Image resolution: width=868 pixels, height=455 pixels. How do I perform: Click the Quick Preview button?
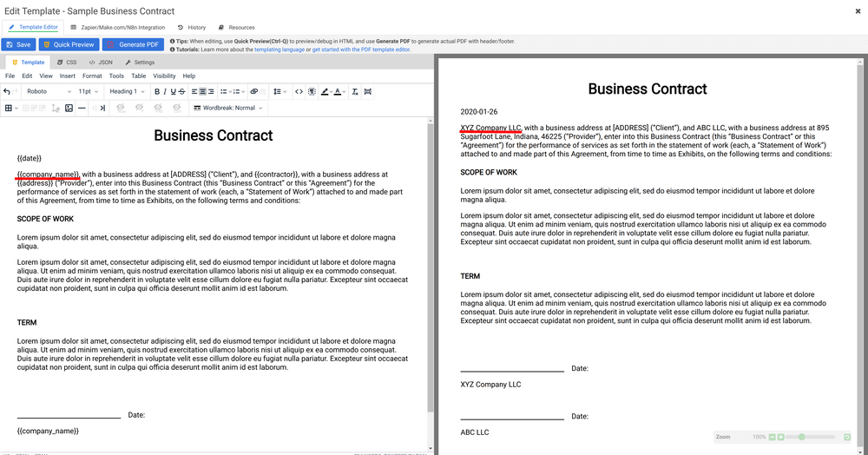(x=69, y=45)
